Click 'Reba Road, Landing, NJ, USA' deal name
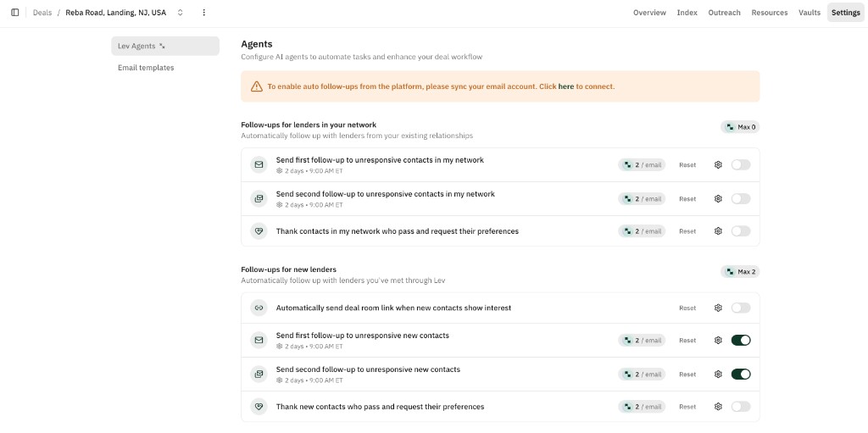Viewport: 868px width, 433px height. pyautogui.click(x=115, y=12)
